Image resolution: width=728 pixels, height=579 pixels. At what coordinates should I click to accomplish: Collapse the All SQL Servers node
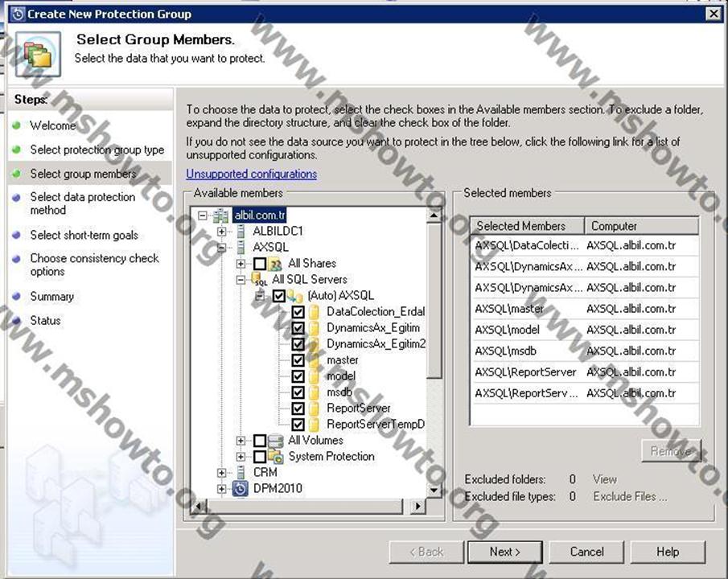[241, 280]
